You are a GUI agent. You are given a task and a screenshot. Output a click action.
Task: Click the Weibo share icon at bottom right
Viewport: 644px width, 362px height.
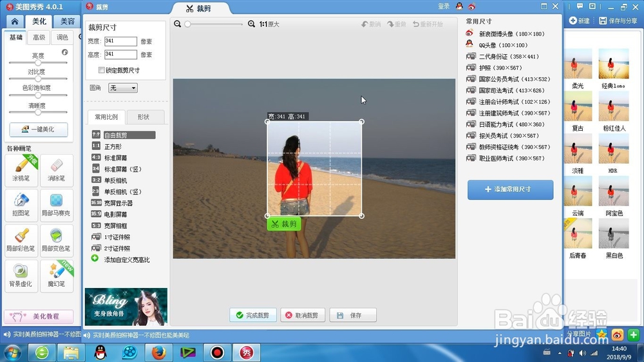(618, 335)
